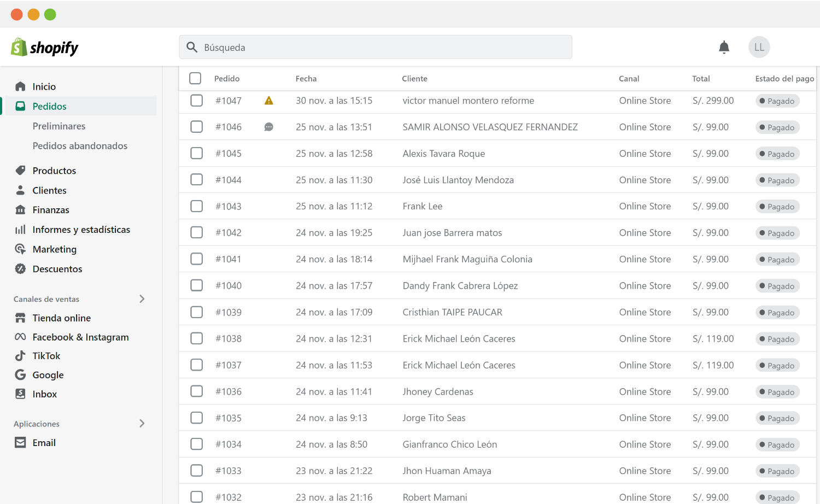The width and height of the screenshot is (820, 504).
Task: Click the notifications bell icon
Action: pos(724,48)
